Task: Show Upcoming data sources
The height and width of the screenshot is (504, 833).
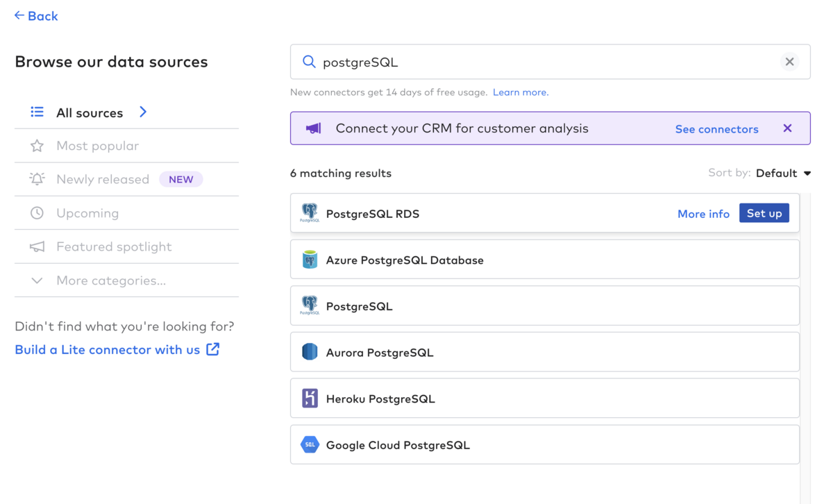Action: click(87, 213)
